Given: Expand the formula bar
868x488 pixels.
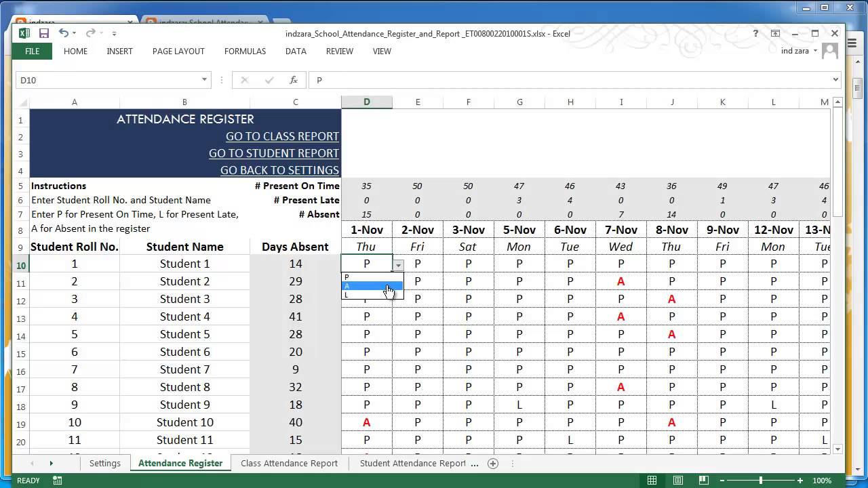Looking at the screenshot, I should pos(835,80).
